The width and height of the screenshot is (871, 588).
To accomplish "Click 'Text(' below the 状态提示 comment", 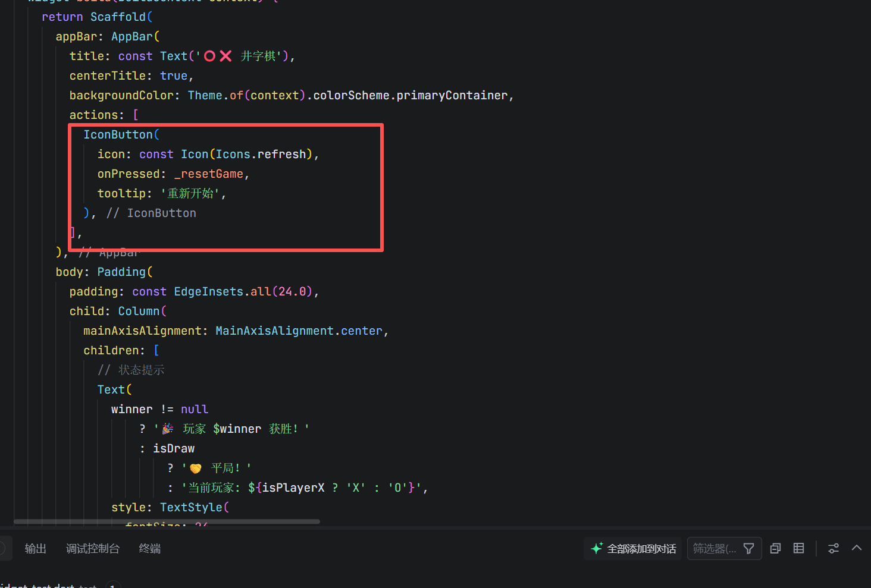I will [x=115, y=390].
